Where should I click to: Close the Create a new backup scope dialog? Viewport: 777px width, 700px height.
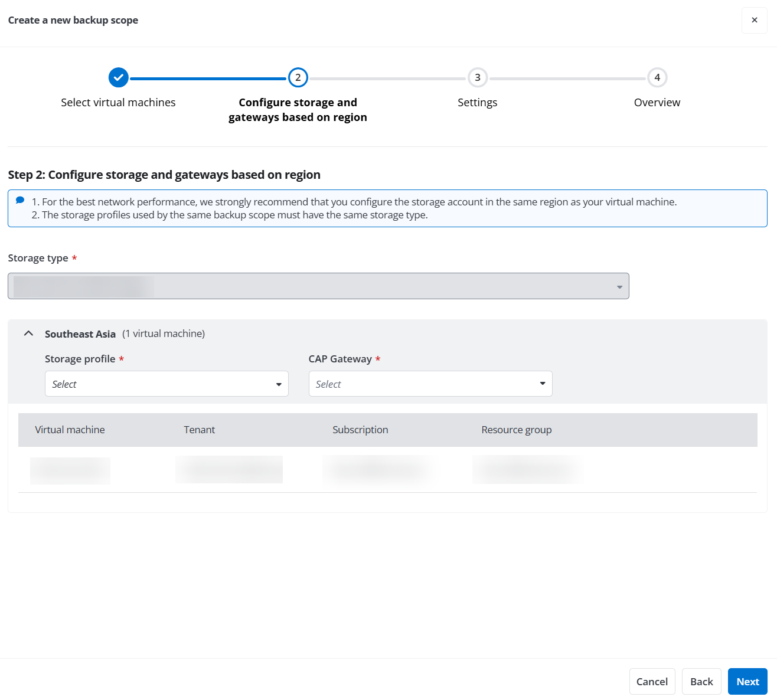tap(754, 19)
